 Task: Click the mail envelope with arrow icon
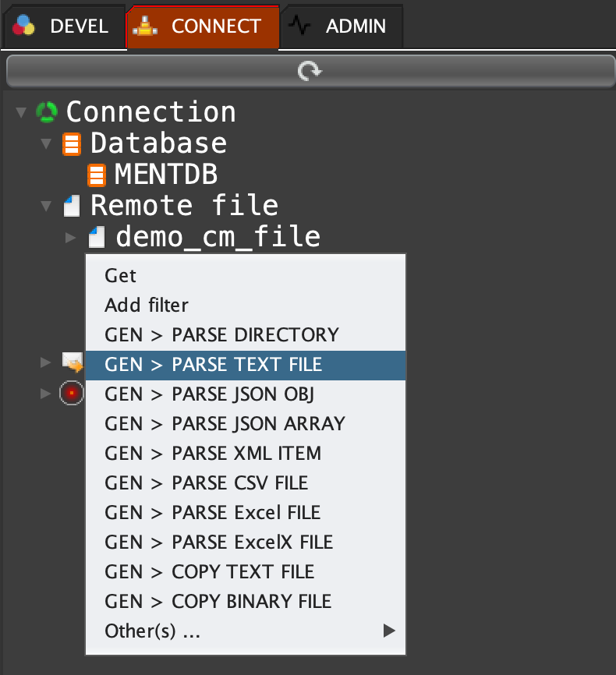coord(73,362)
